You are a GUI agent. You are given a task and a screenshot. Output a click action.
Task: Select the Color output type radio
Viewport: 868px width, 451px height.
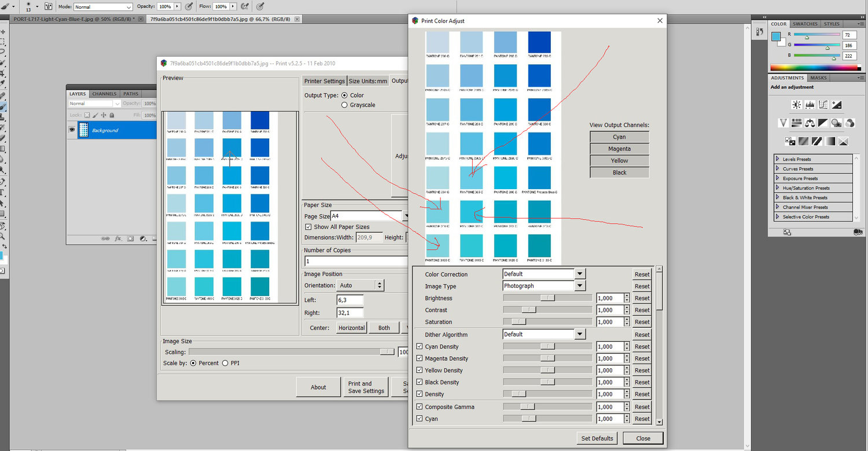(344, 95)
